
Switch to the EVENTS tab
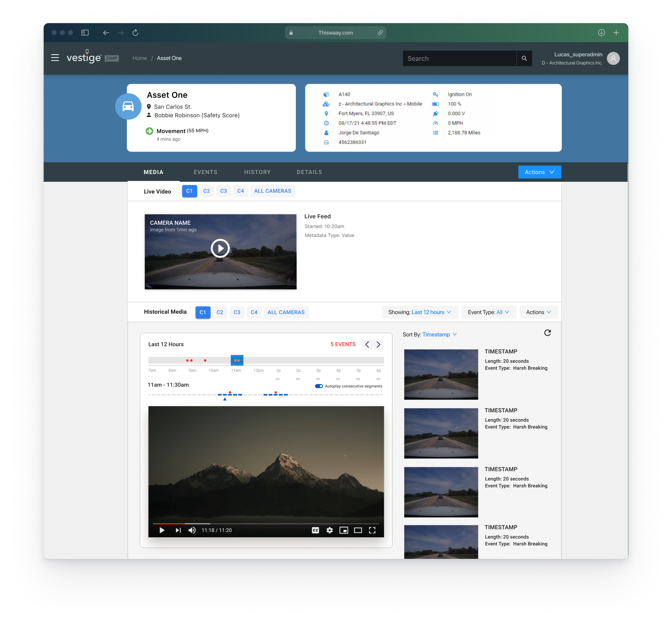(x=205, y=172)
